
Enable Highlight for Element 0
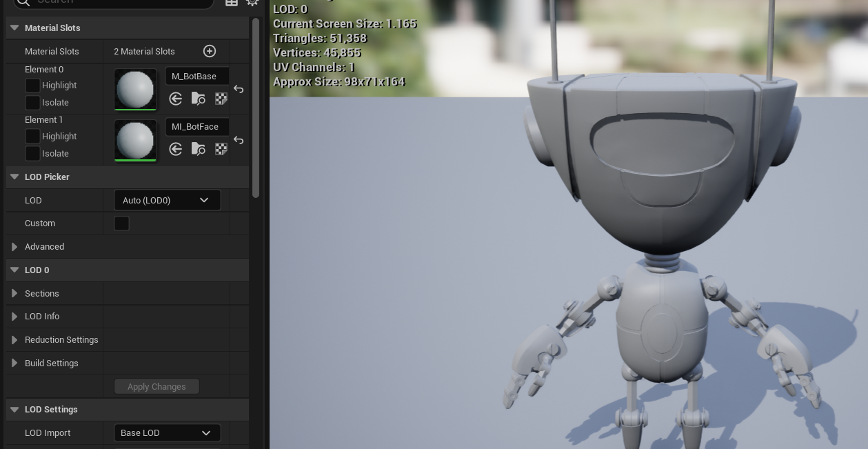tap(32, 86)
